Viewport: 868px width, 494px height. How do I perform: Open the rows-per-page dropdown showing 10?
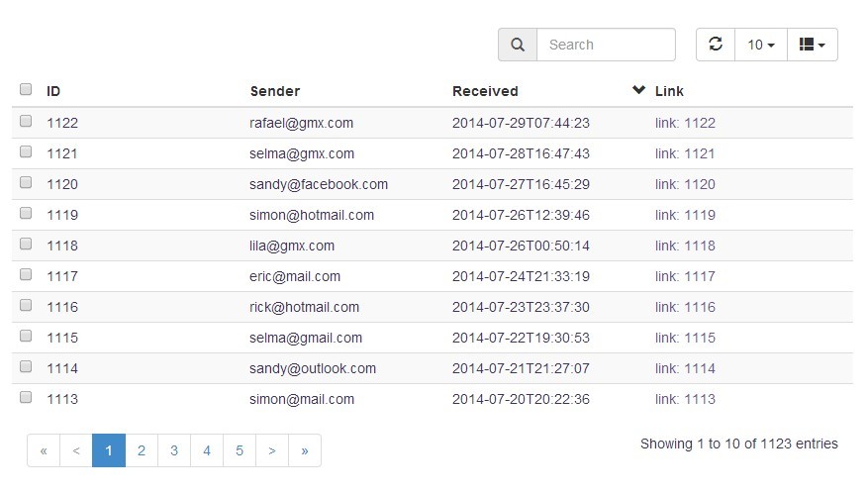coord(760,45)
